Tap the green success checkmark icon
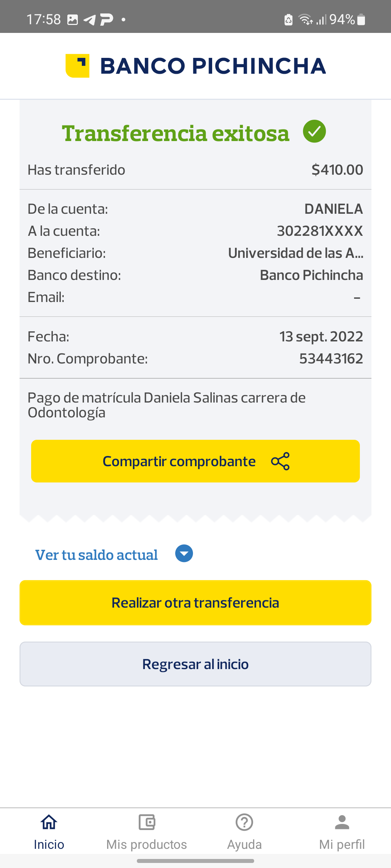391x868 pixels. 314,131
